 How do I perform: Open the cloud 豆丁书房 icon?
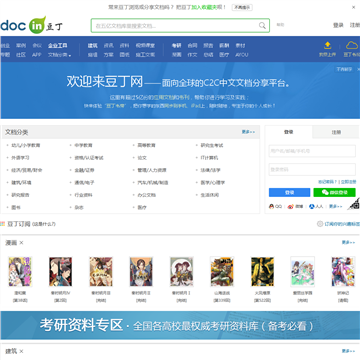coord(352,45)
